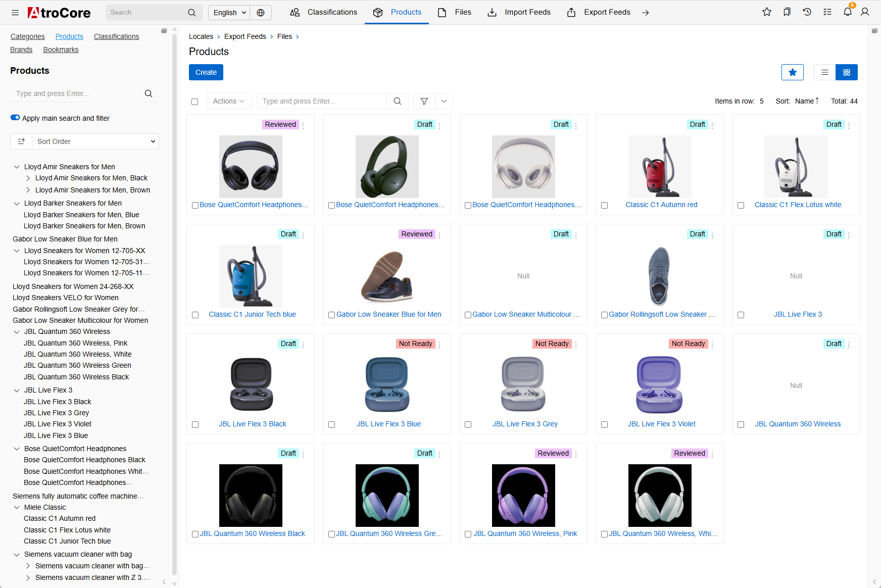
Task: Open the last viewed history icon
Action: [807, 12]
